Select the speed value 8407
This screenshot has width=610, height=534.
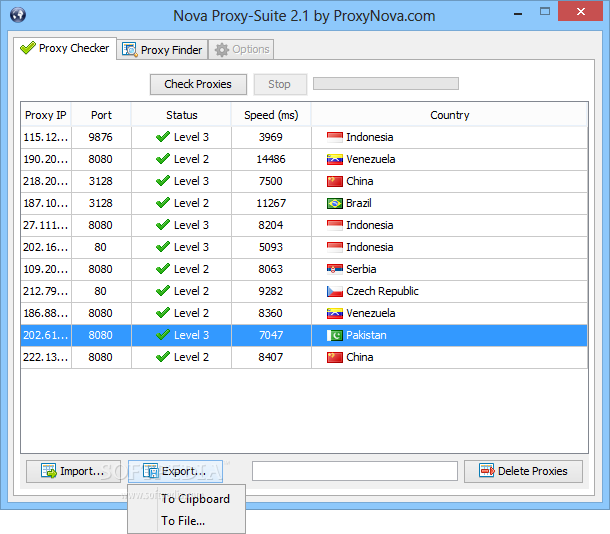click(271, 357)
